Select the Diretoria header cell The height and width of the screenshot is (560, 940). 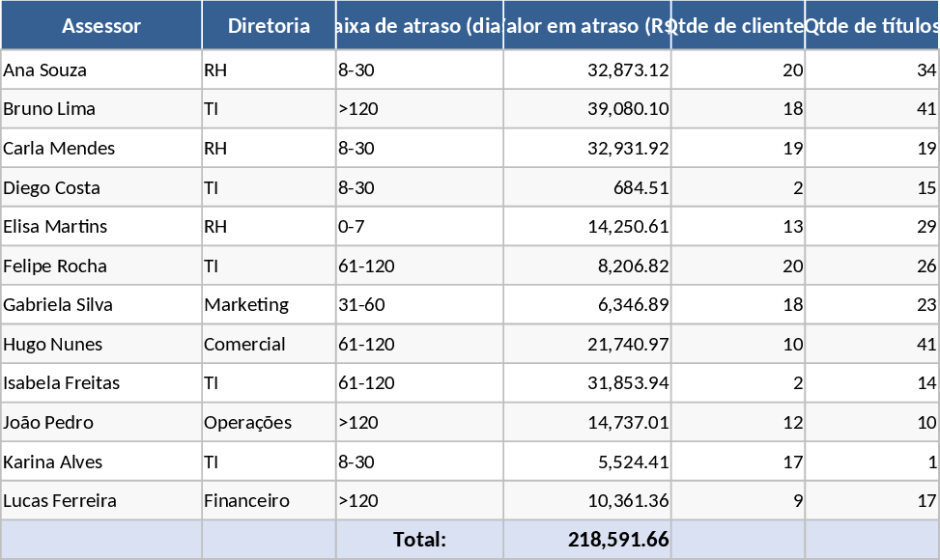point(269,26)
